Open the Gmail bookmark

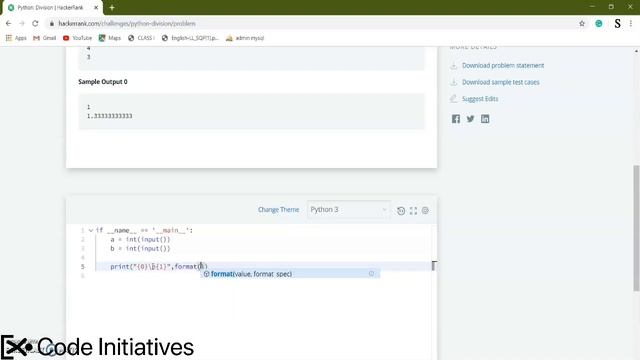tap(44, 38)
